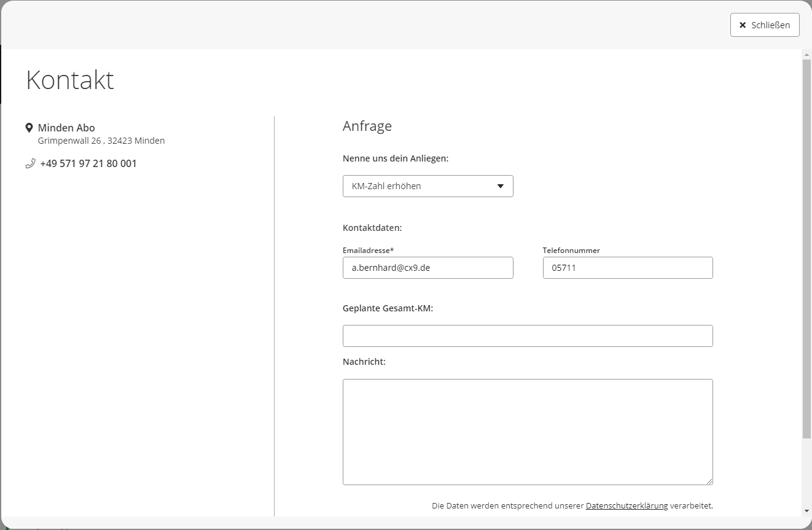Click the vertical scrollbar thumb
The height and width of the screenshot is (530, 812).
click(x=806, y=246)
